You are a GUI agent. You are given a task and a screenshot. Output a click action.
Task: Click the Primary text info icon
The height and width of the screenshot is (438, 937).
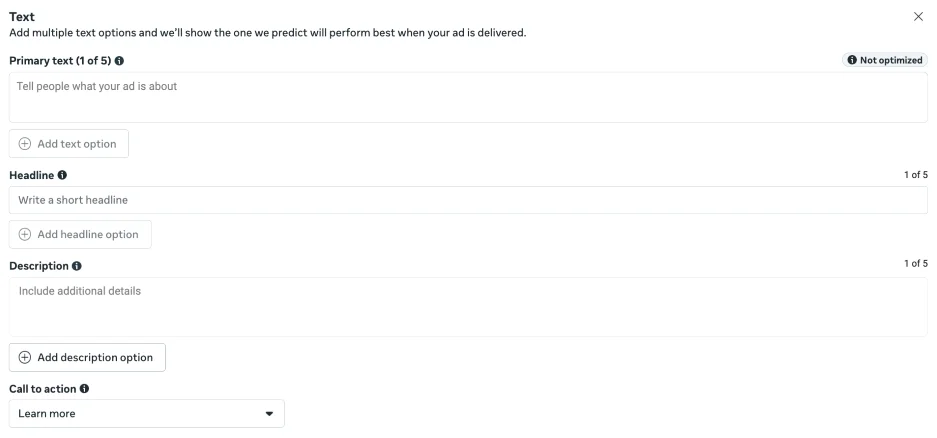tap(120, 61)
